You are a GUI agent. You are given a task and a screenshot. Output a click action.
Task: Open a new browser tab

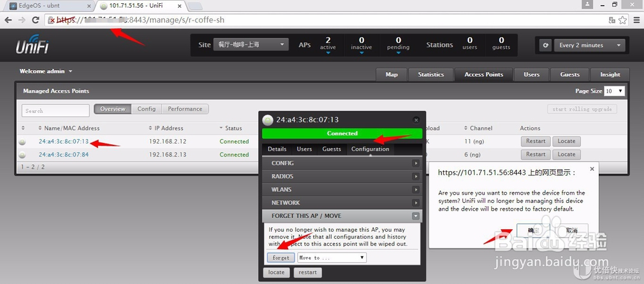[194, 6]
